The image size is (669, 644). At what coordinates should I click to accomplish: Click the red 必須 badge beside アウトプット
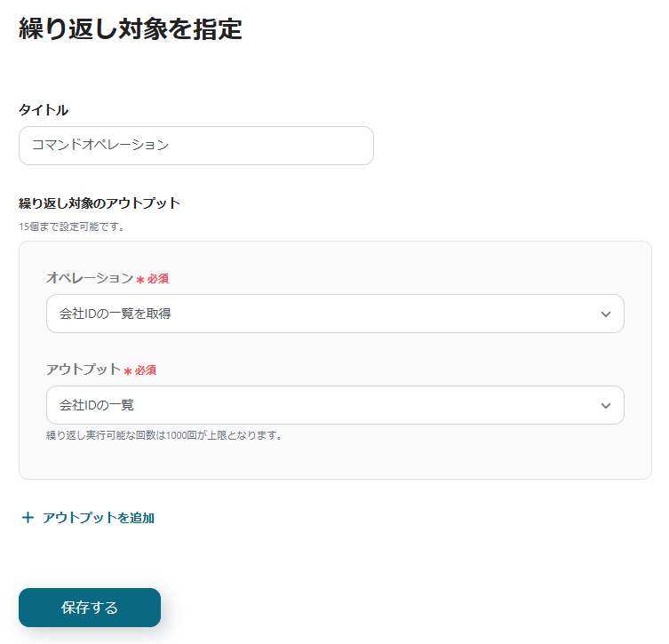pyautogui.click(x=146, y=370)
